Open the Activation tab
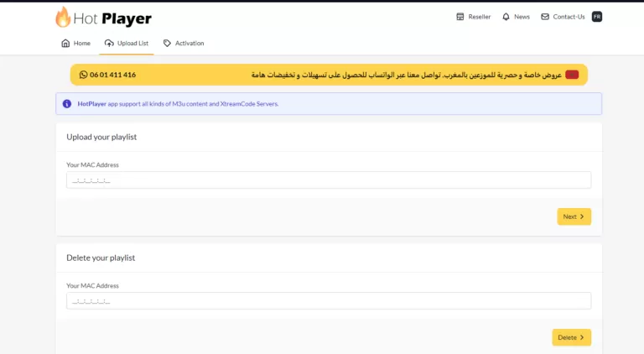Screen dimensions: 644x354 (x=189, y=43)
